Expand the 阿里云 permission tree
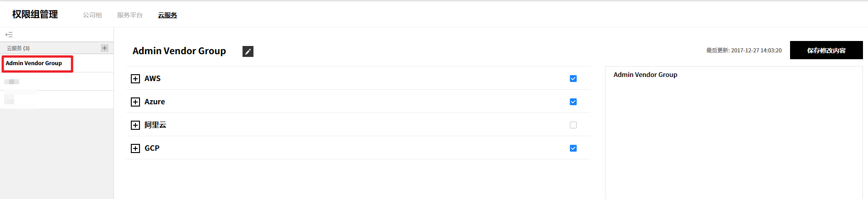Screen dimensions: 868x199 135,125
